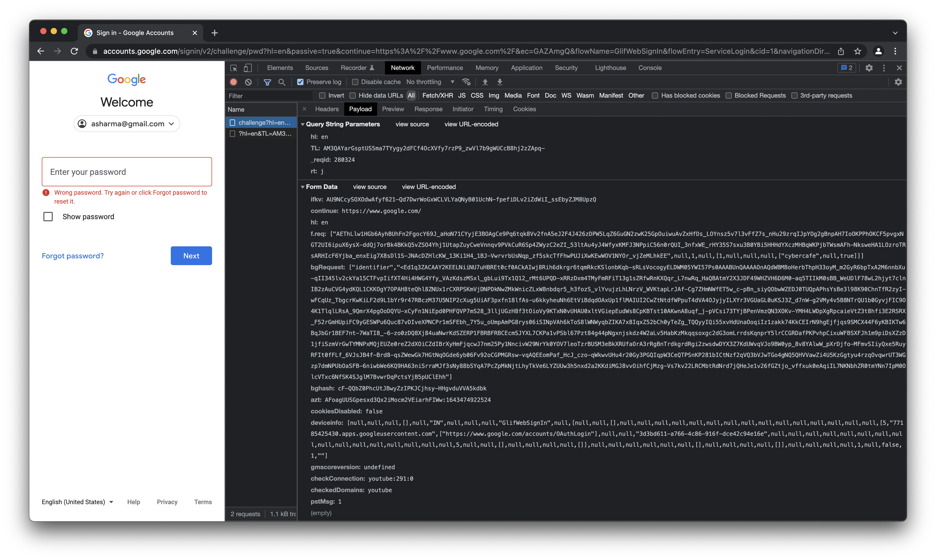This screenshot has height=560, width=936.
Task: Open the DevTools customize three-dot menu
Action: tap(884, 68)
